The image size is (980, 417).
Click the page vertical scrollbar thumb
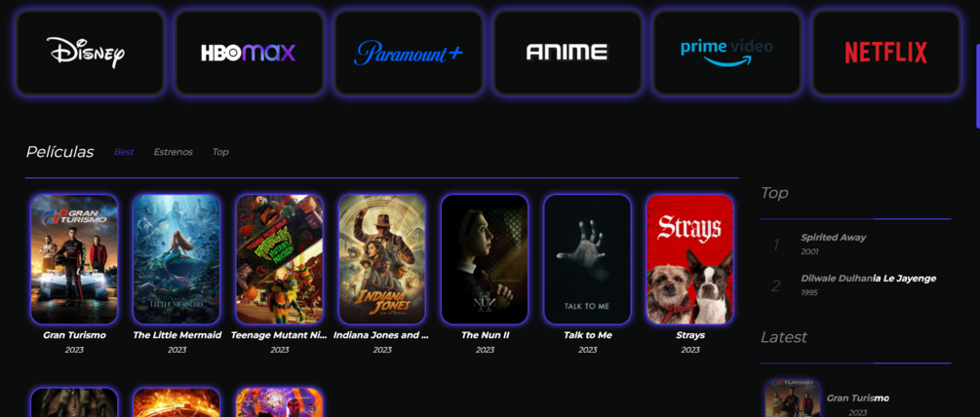(977, 86)
